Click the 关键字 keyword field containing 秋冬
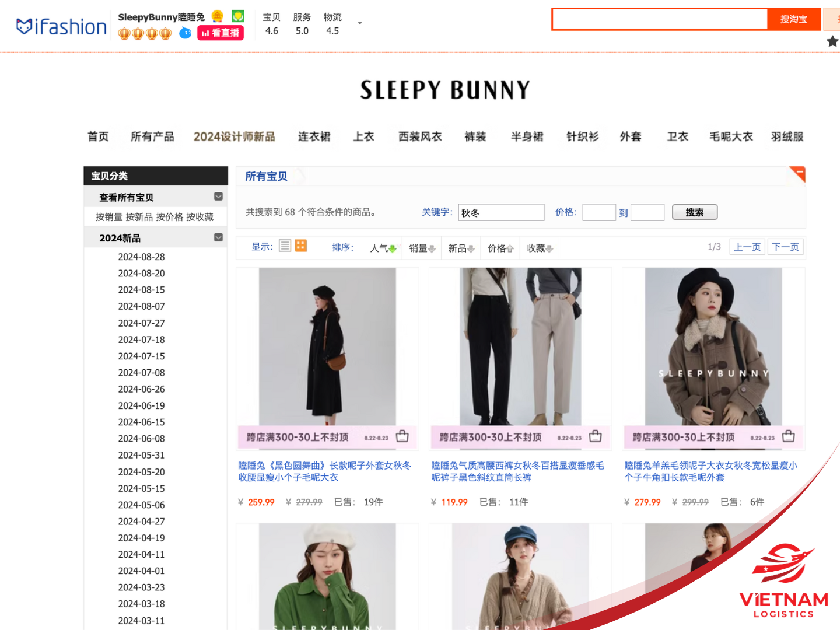The image size is (840, 630). [502, 212]
